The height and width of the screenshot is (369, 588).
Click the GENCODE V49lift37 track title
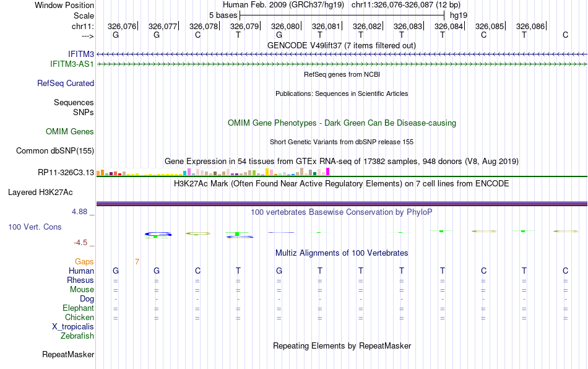[342, 45]
